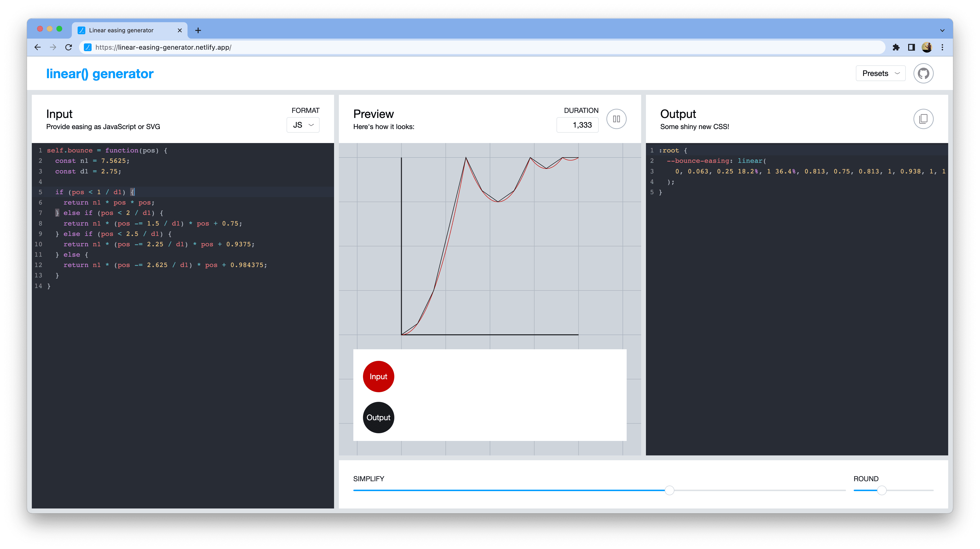Click the linear() generator title link
Screen dimensions: 980x549
99,73
